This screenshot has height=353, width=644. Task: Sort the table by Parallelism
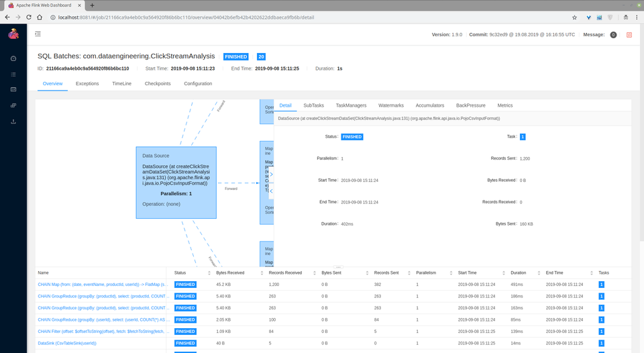451,273
